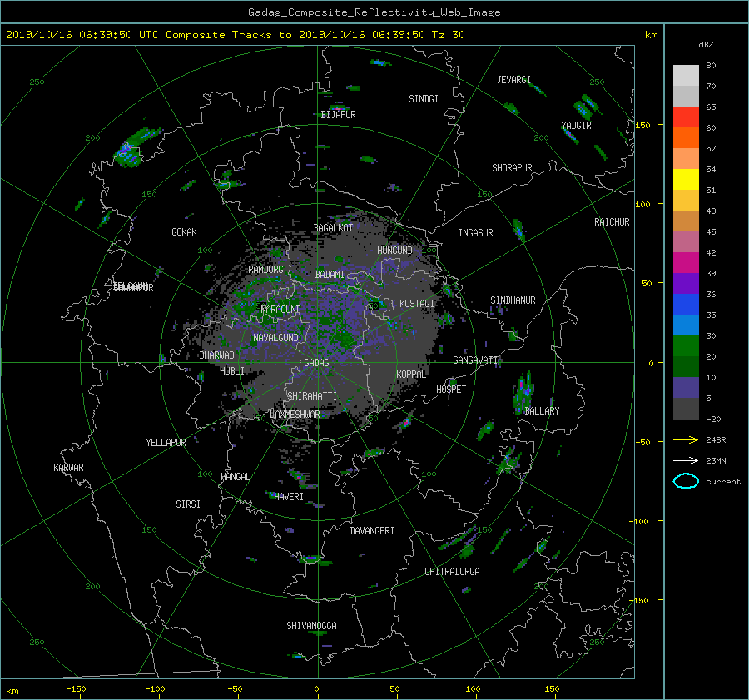Click the SINDGI label on map
Viewport: 749px width, 700px height.
[424, 99]
